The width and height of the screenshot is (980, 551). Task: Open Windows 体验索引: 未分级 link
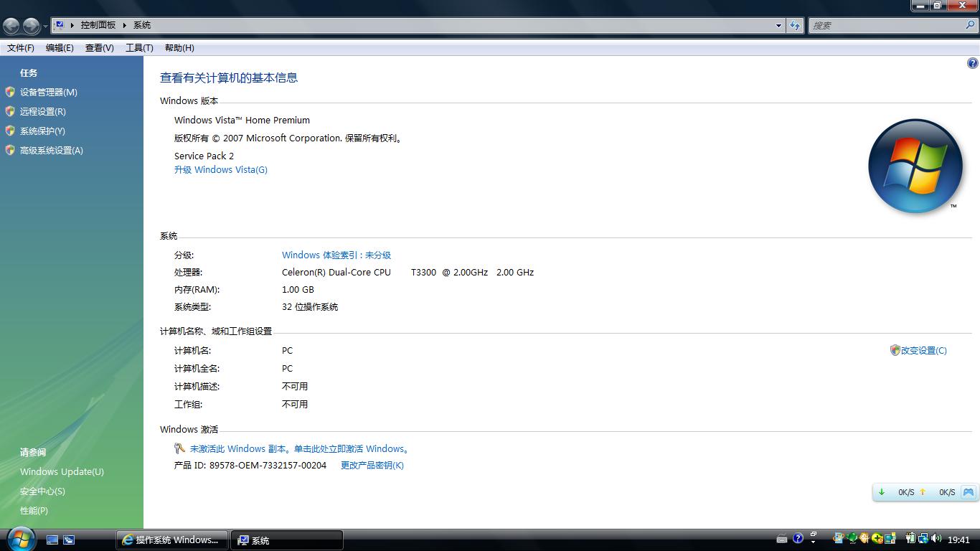point(336,255)
